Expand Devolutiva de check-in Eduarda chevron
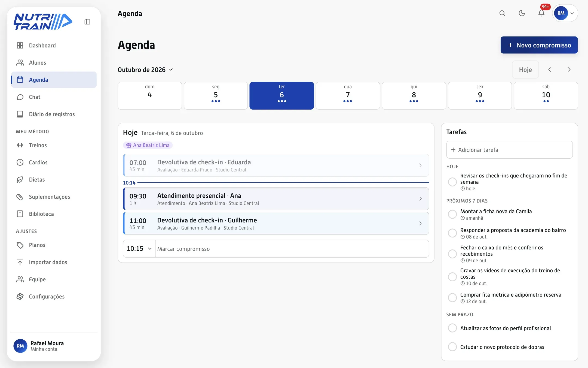The width and height of the screenshot is (588, 368). click(421, 165)
